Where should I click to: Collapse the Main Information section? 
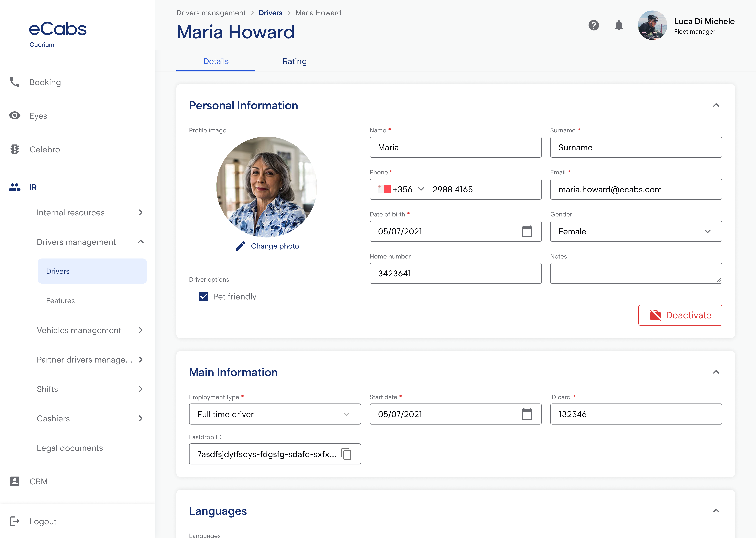[x=716, y=372]
